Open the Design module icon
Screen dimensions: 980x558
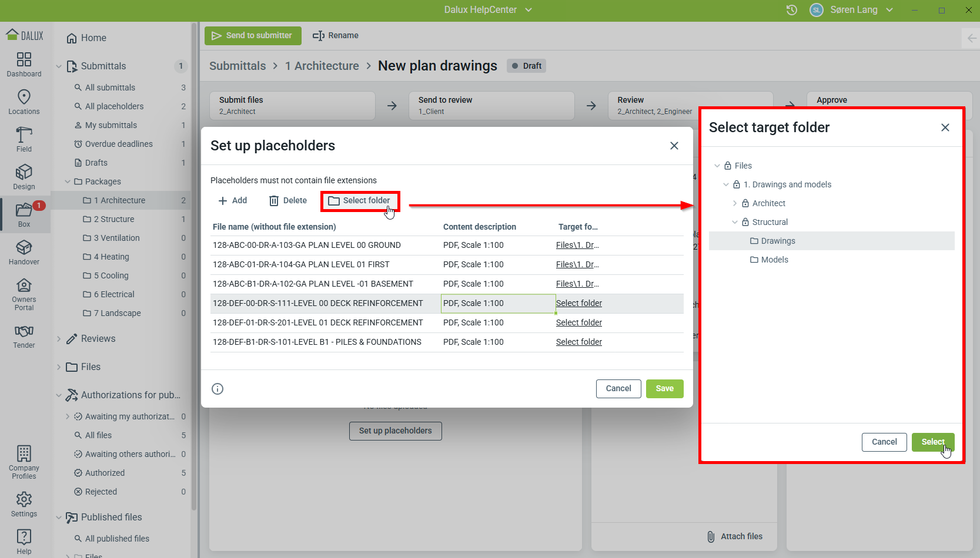(x=24, y=177)
